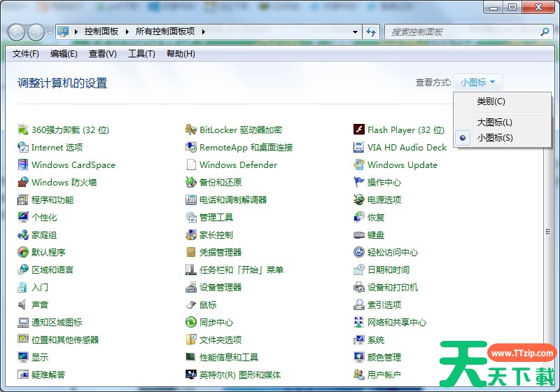This screenshot has width=560, height=392.
Task: Open the 设备管理器 link
Action: 220,288
